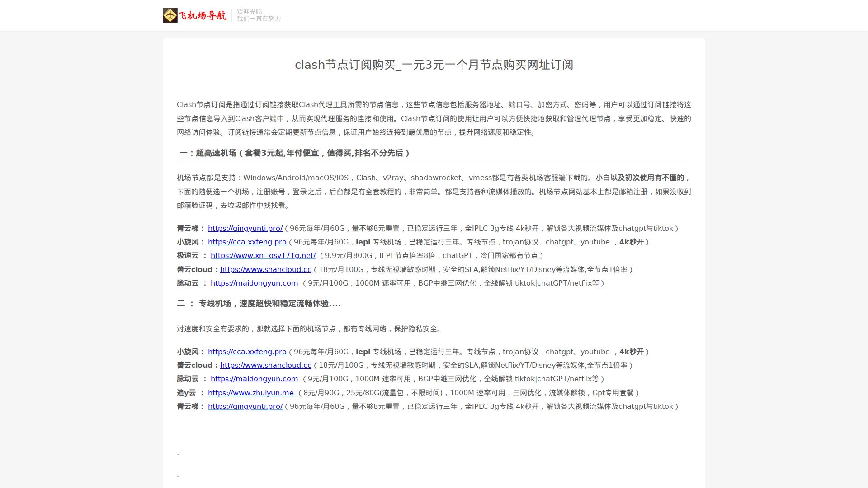The height and width of the screenshot is (488, 868).
Task: Open the www.zhuiyun.me link for 追y云
Action: (251, 393)
